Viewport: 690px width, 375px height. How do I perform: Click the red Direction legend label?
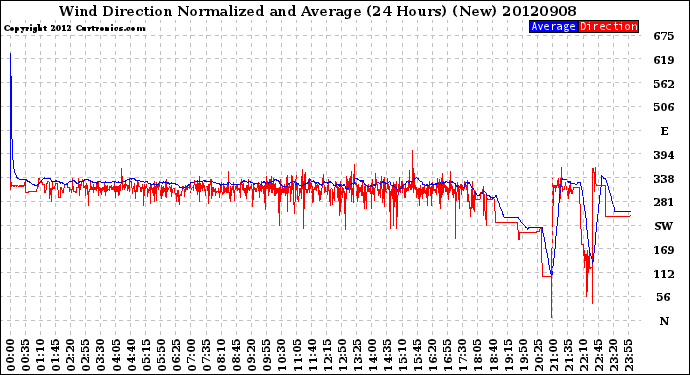(x=609, y=26)
